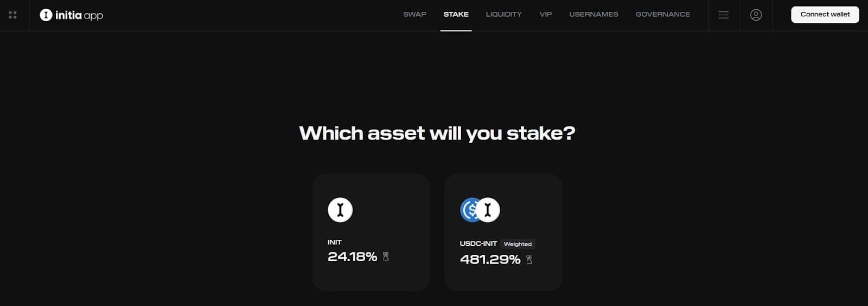Click the Initia app logo
This screenshot has width=868, height=306.
click(71, 15)
